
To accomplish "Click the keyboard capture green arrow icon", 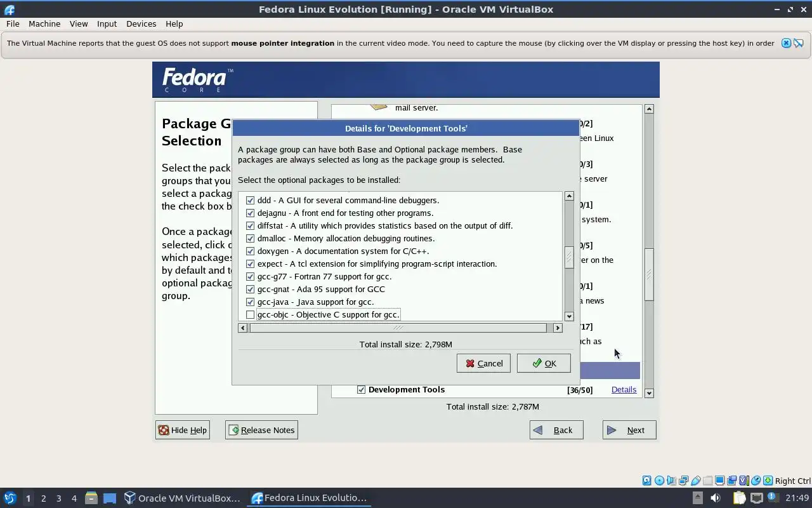I will click(x=768, y=481).
